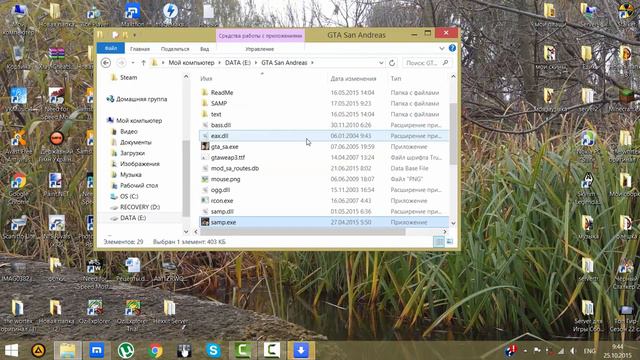The width and height of the screenshot is (640, 360).
Task: Open Видео in the navigation pane
Action: (x=129, y=131)
